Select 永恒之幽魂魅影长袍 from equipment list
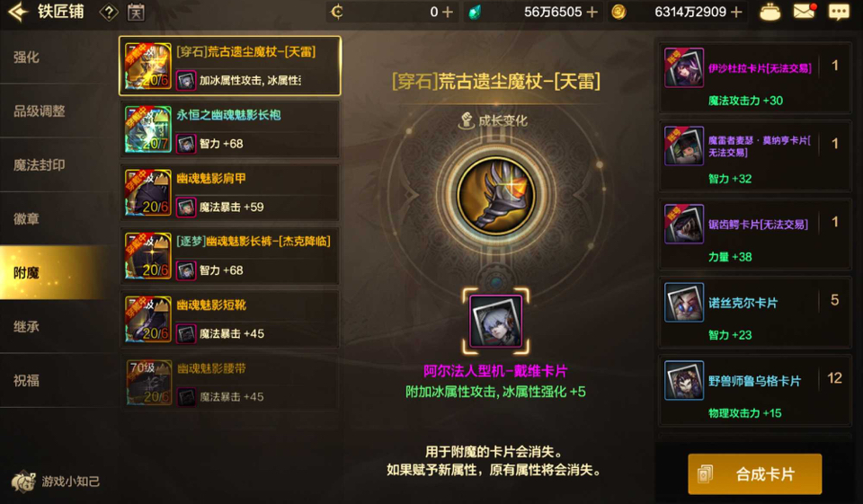The height and width of the screenshot is (504, 863). (x=230, y=129)
